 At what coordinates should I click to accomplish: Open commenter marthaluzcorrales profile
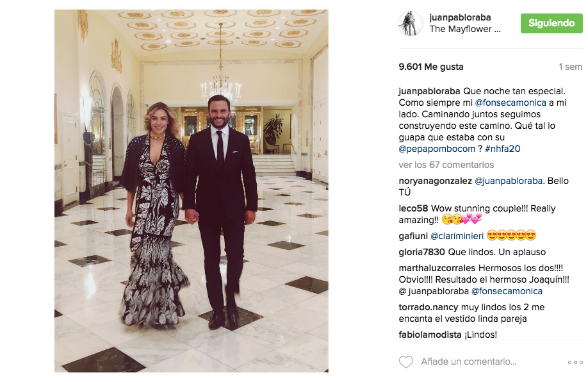tap(437, 268)
